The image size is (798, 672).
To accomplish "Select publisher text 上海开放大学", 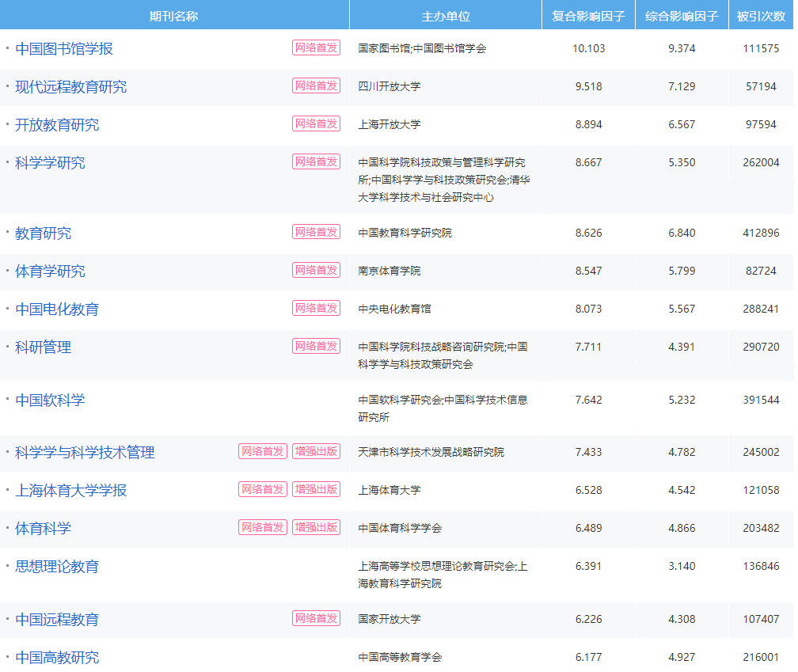I will point(389,124).
